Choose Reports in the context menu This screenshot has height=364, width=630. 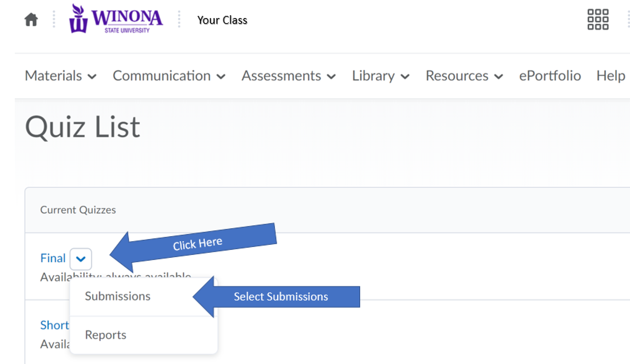[x=105, y=335]
